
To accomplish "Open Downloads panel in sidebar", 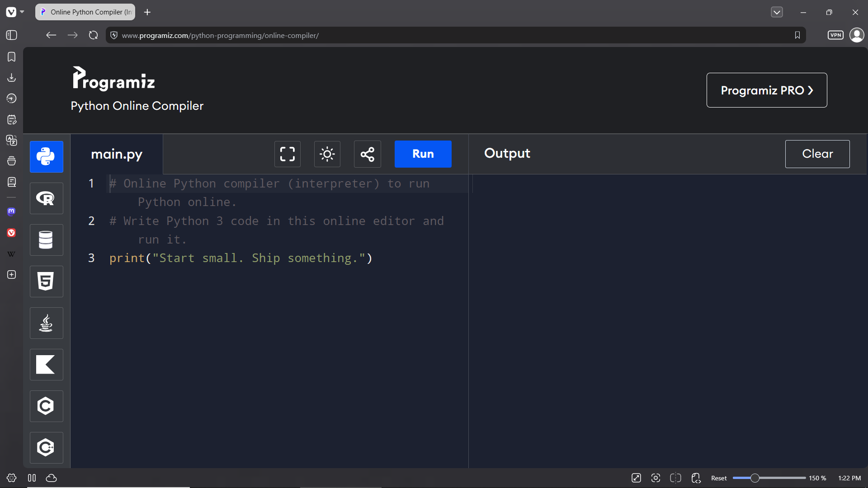I will [x=12, y=78].
